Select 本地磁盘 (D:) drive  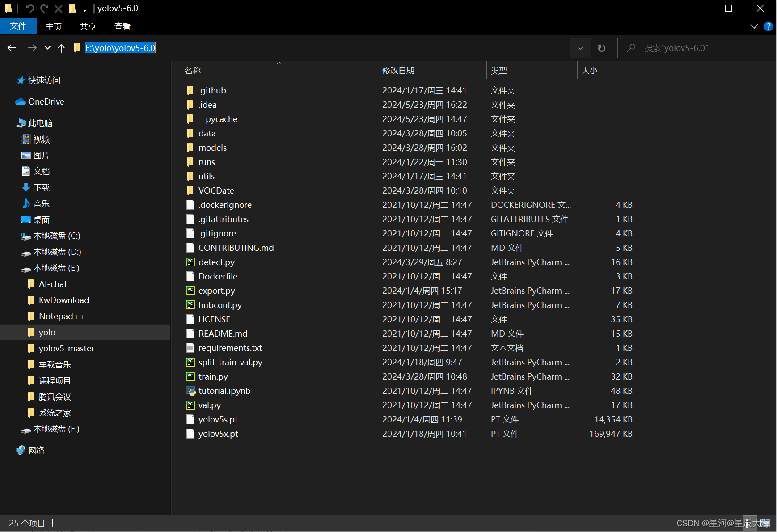coord(57,252)
